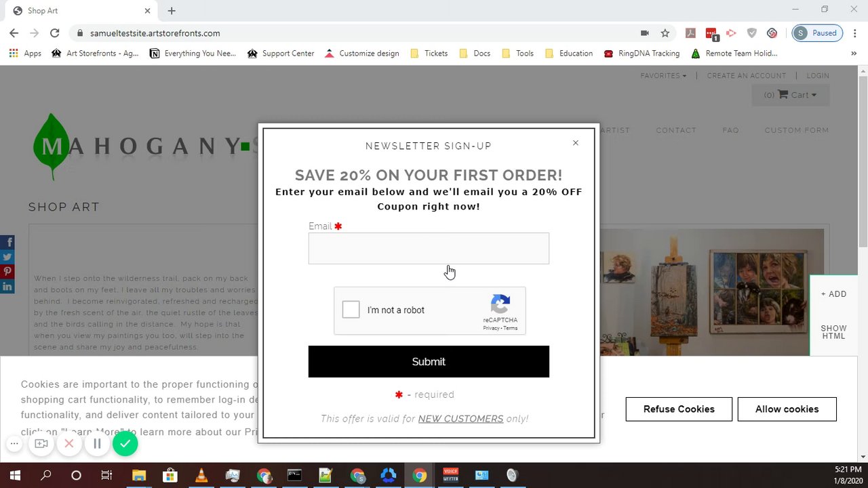Bookmark this page with star icon
Image resolution: width=868 pixels, height=488 pixels.
click(x=665, y=33)
